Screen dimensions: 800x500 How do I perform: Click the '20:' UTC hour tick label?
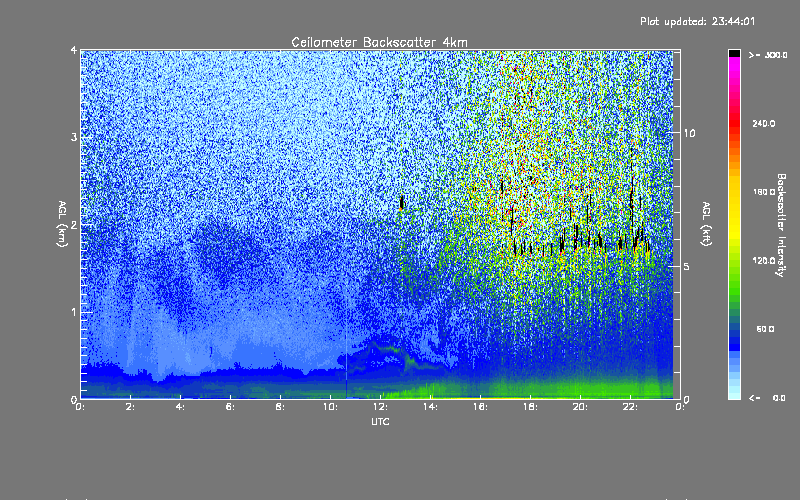[x=581, y=407]
